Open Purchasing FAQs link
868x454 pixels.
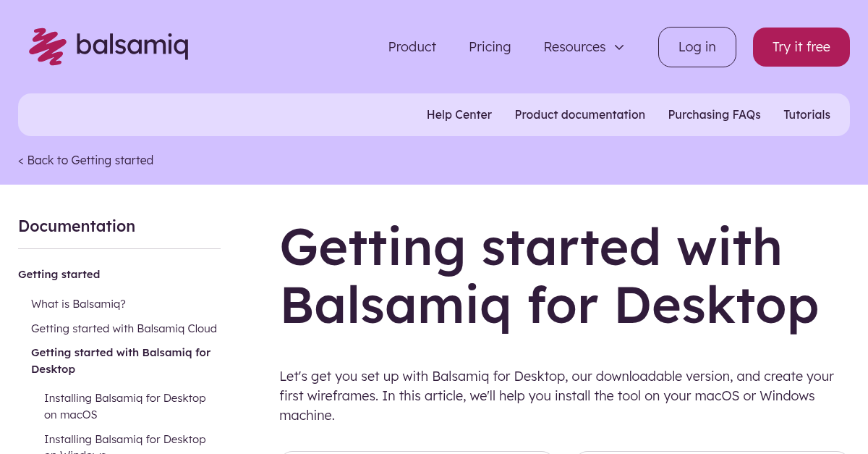coord(714,114)
